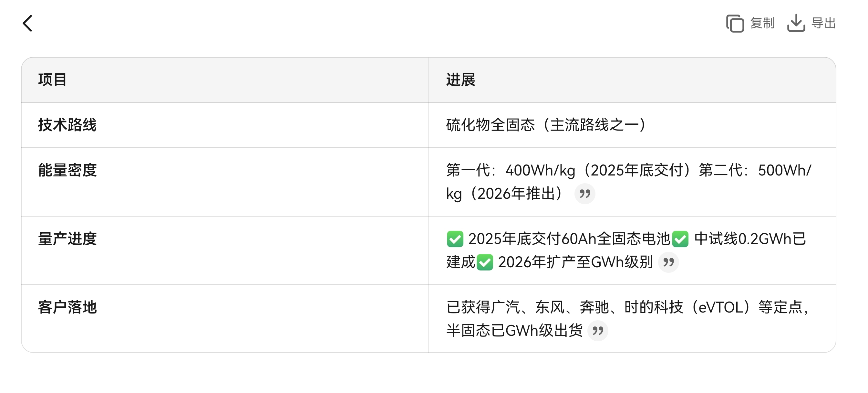
Task: Go back with the left arrow
Action: point(28,23)
